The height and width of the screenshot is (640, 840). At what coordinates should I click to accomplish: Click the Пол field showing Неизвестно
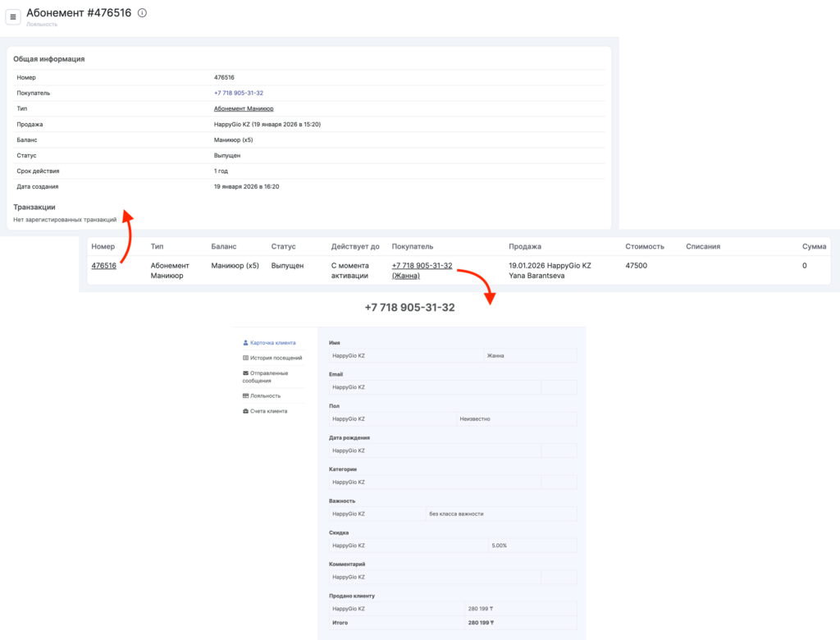(517, 419)
